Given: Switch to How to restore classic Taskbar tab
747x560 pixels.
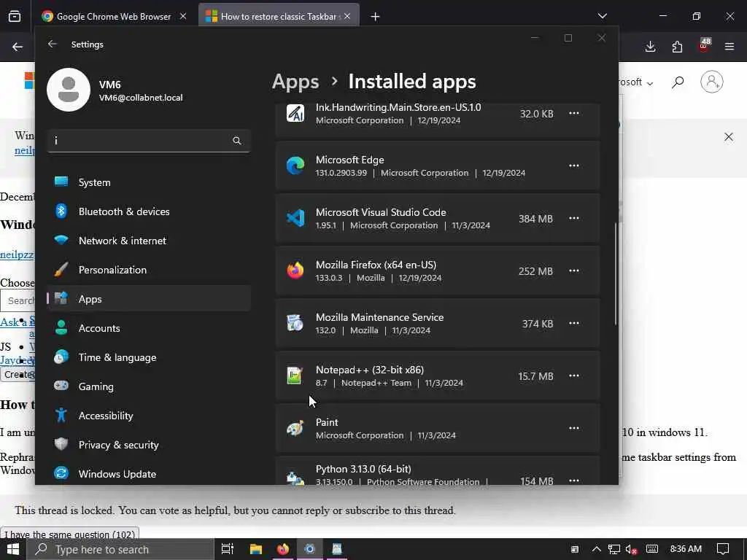Looking at the screenshot, I should tap(278, 17).
